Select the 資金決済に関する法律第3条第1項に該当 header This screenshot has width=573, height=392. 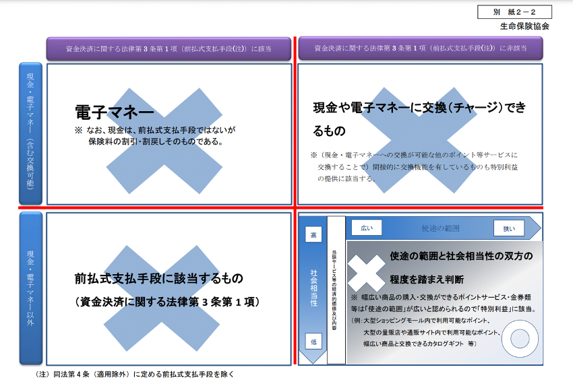point(170,46)
